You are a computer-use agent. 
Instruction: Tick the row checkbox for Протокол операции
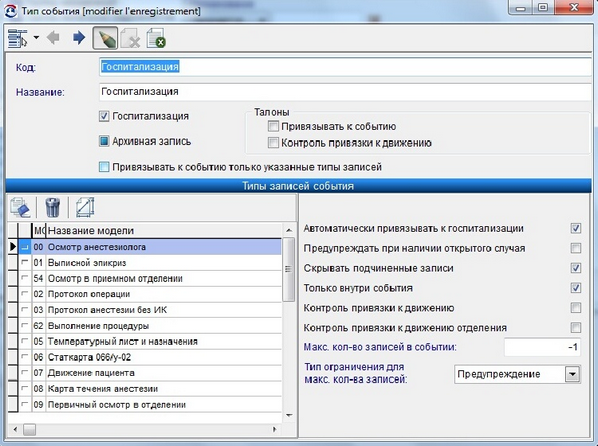[x=25, y=294]
